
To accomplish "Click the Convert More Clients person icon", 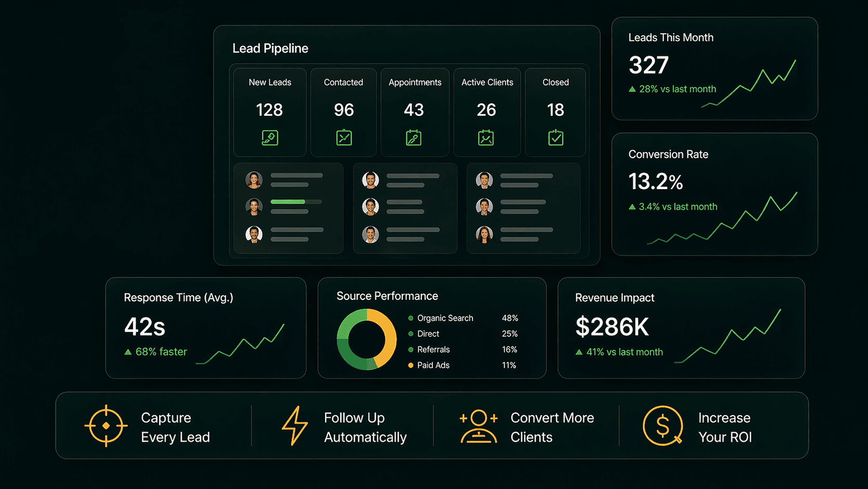I will point(478,426).
